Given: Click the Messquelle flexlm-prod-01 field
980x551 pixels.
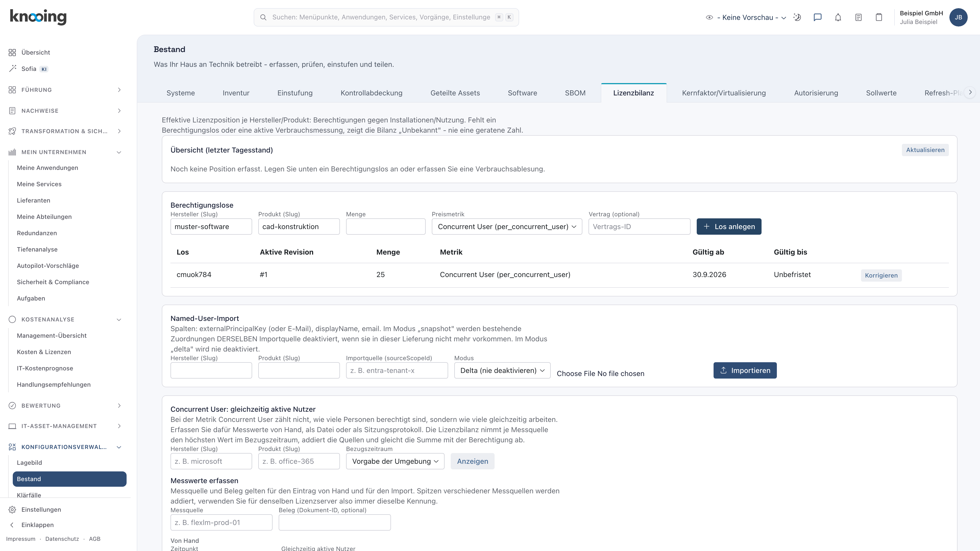Looking at the screenshot, I should point(222,522).
